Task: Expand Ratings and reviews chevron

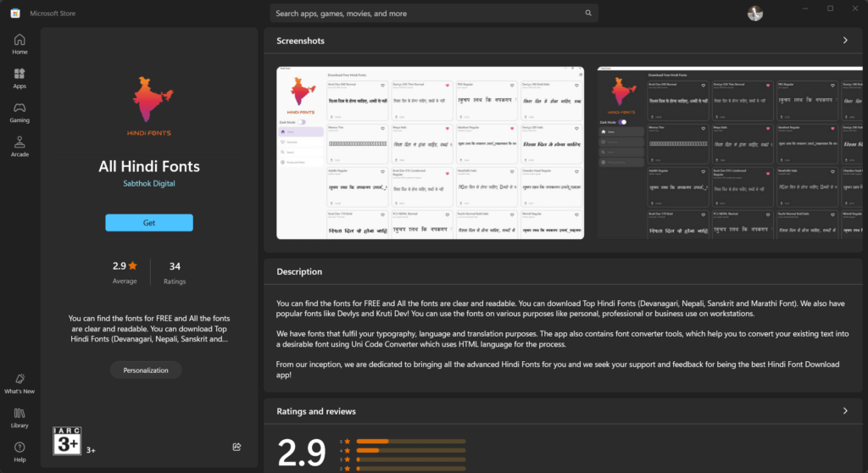Action: (x=845, y=411)
